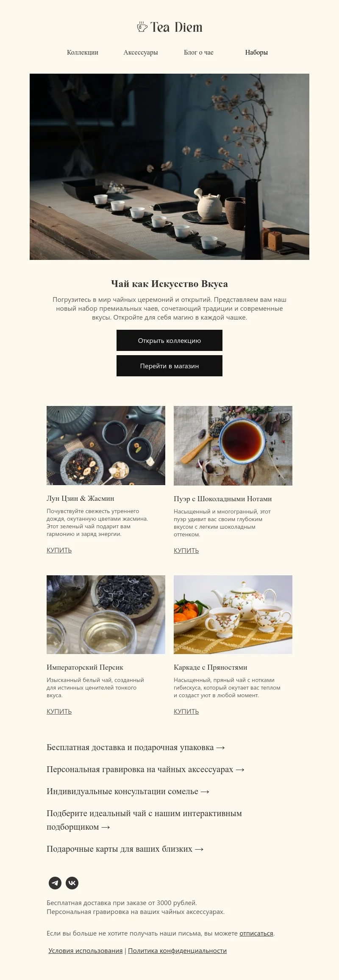Open Подарочные карты для ваших близких link
This screenshot has height=980, width=339.
tap(125, 849)
